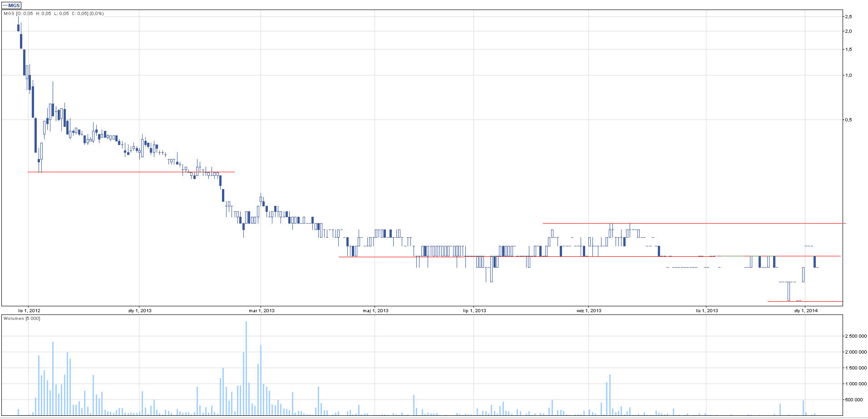Click the 2 500 000 volume axis label
The image size is (868, 419).
coord(855,336)
